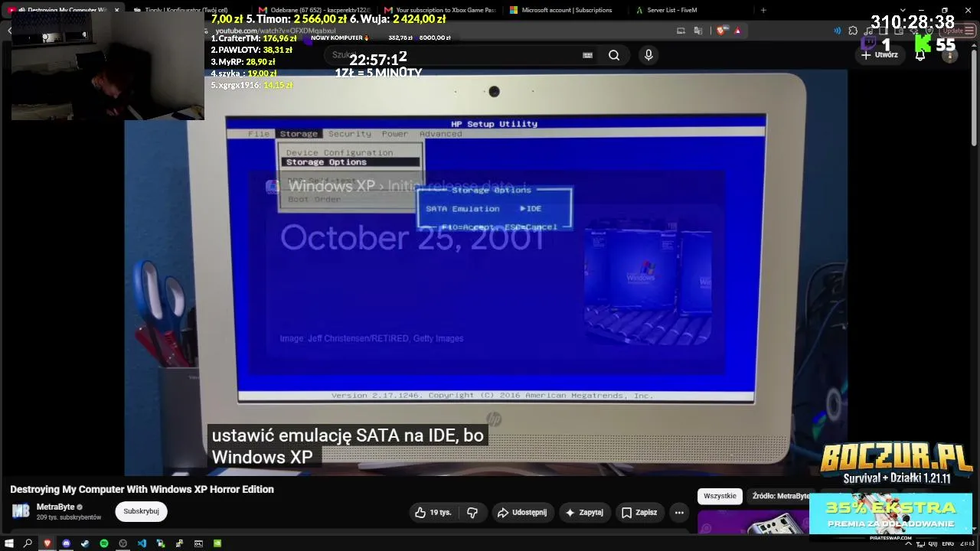Open the MetraByte channel name link
The height and width of the screenshot is (551, 980).
(55, 507)
